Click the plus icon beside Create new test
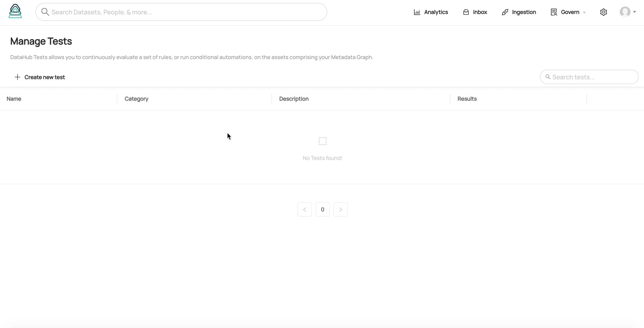Image resolution: width=644 pixels, height=328 pixels. pos(17,77)
